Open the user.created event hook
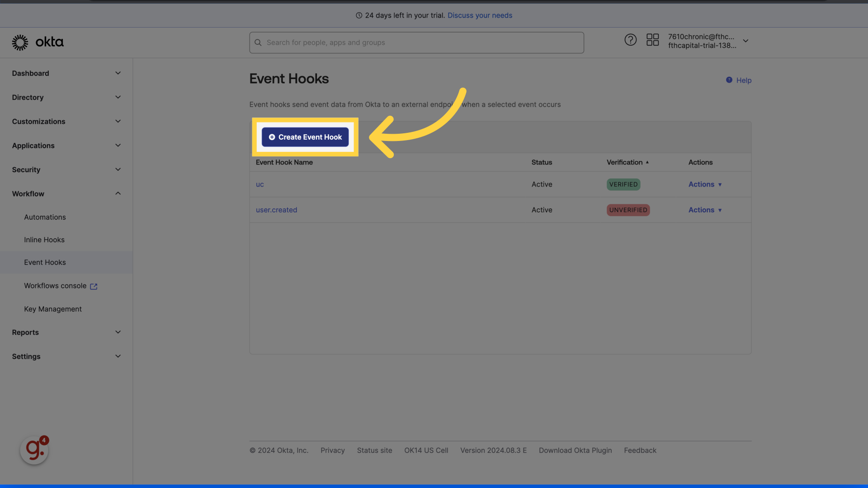This screenshot has height=488, width=868. 277,210
